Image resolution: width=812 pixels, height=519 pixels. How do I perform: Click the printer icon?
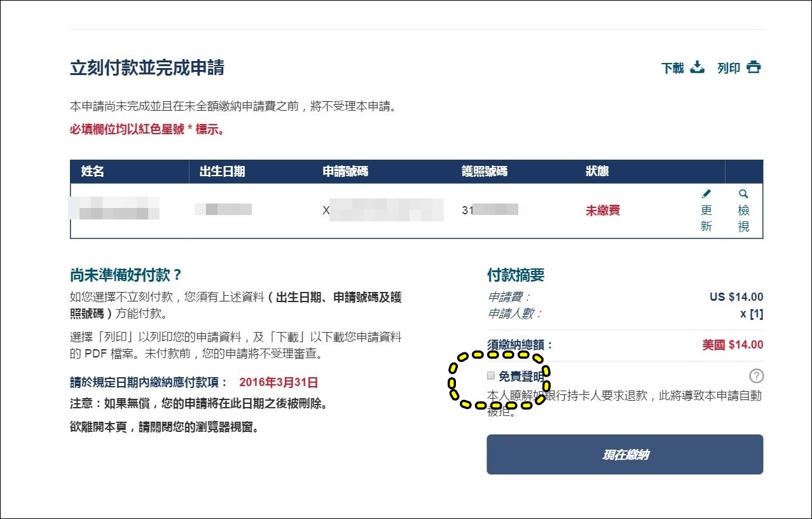pyautogui.click(x=754, y=67)
